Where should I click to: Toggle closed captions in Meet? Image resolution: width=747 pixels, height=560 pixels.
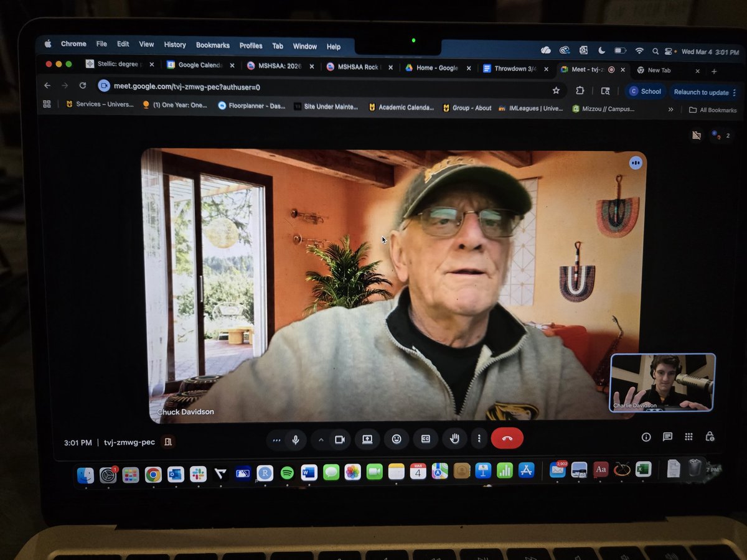[426, 439]
